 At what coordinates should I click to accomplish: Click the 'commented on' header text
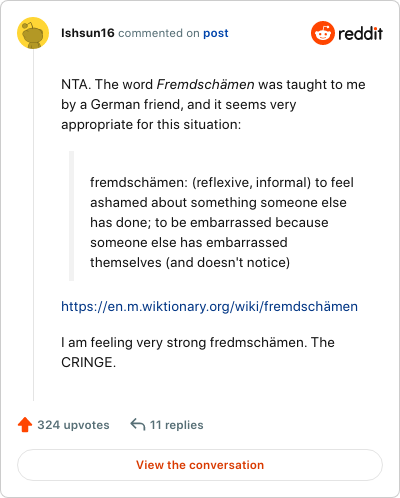coord(159,33)
